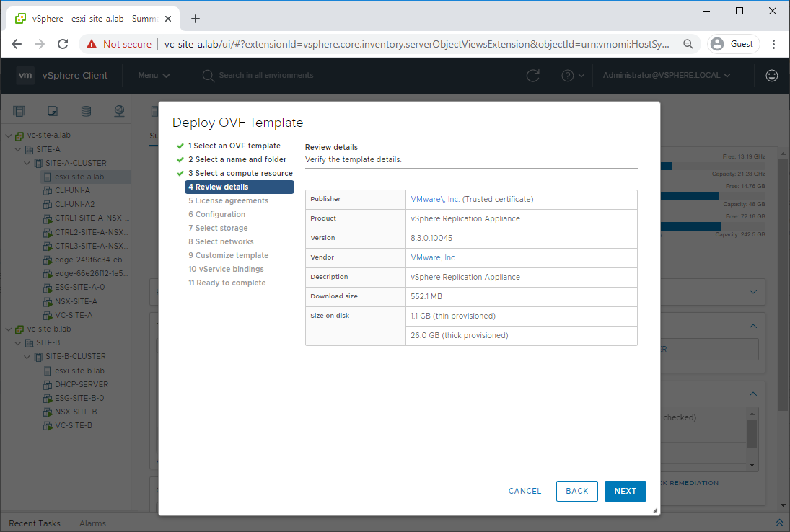Viewport: 790px width, 532px height.
Task: Select the CTRL2-SITE-A-NSX VM
Action: pyautogui.click(x=91, y=232)
